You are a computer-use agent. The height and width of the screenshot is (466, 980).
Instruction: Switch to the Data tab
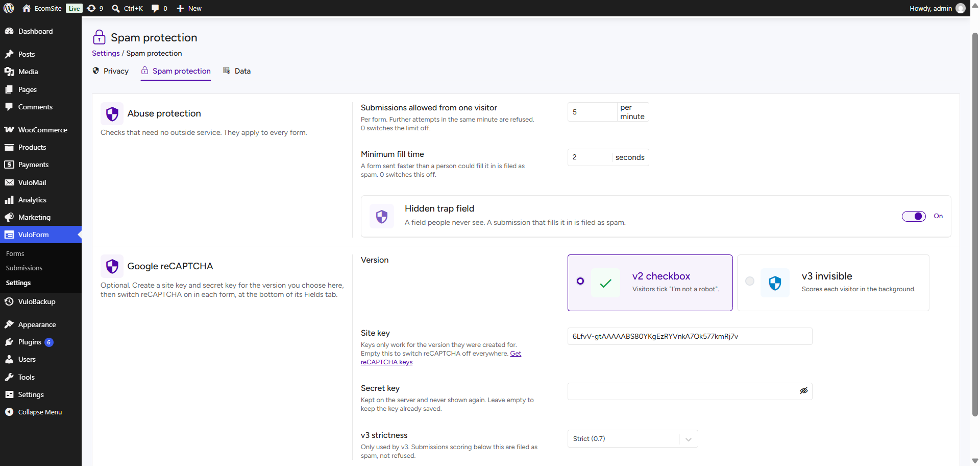pos(237,71)
